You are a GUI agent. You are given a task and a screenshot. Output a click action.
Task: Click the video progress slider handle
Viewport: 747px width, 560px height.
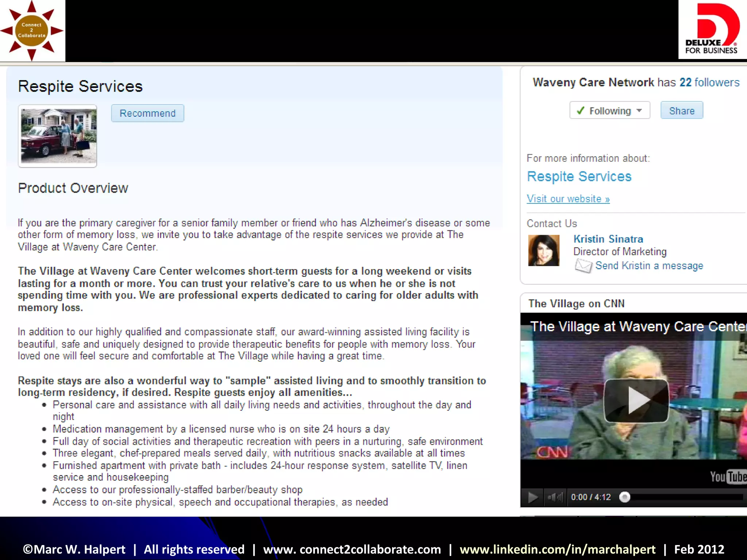(625, 497)
